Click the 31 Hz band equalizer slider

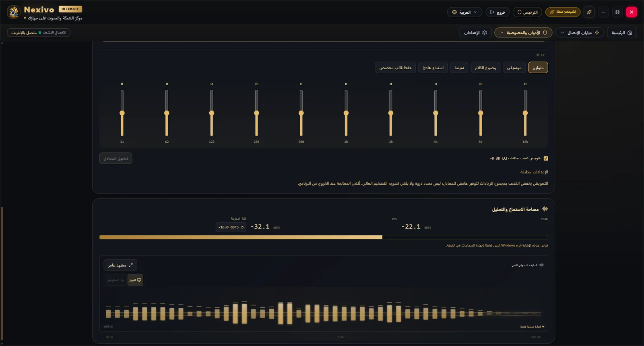tap(122, 113)
